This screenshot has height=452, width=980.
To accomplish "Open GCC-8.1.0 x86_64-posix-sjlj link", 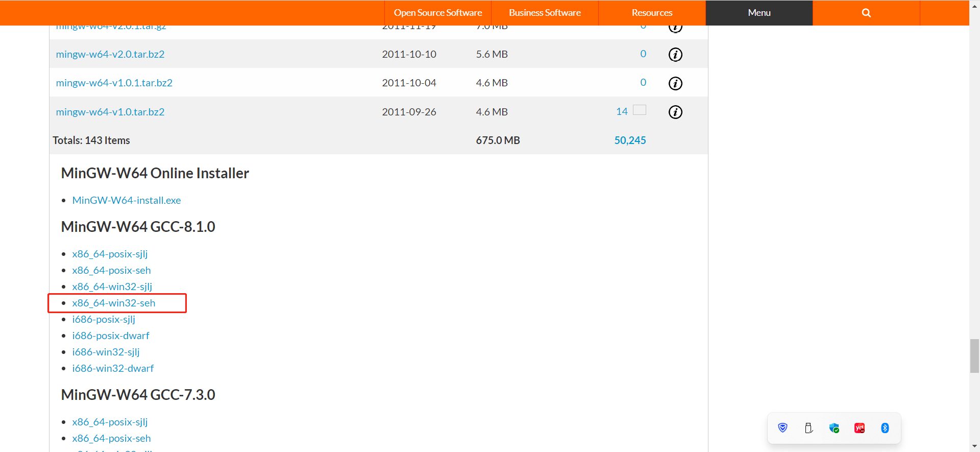I will click(x=110, y=254).
